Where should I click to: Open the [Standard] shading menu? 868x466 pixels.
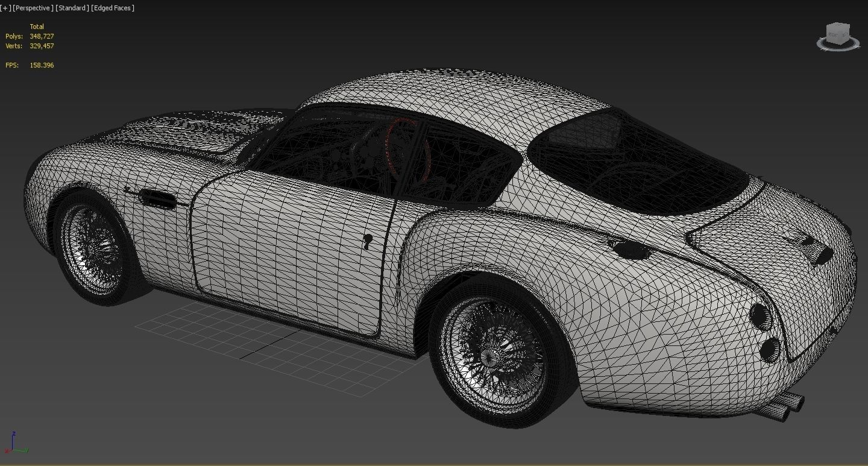(x=72, y=8)
